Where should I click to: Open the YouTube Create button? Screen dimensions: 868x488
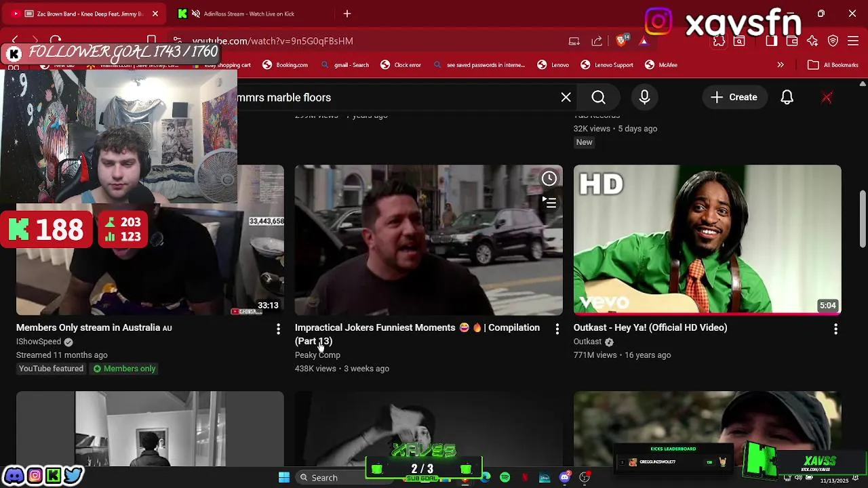[x=734, y=98]
